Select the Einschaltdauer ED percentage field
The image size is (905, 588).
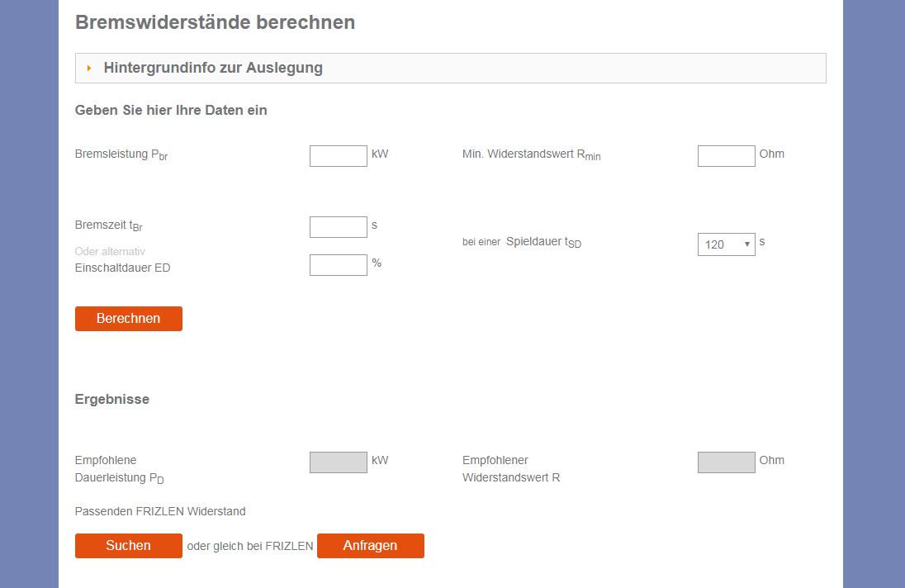[338, 264]
